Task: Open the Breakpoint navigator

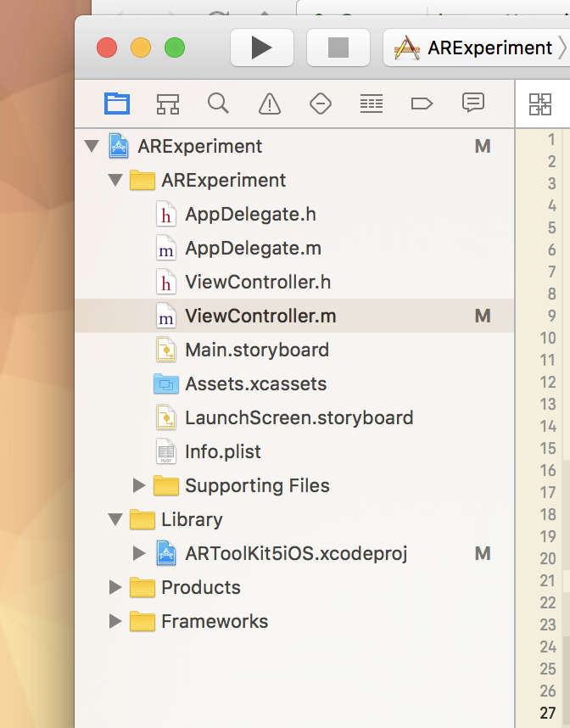Action: click(422, 104)
